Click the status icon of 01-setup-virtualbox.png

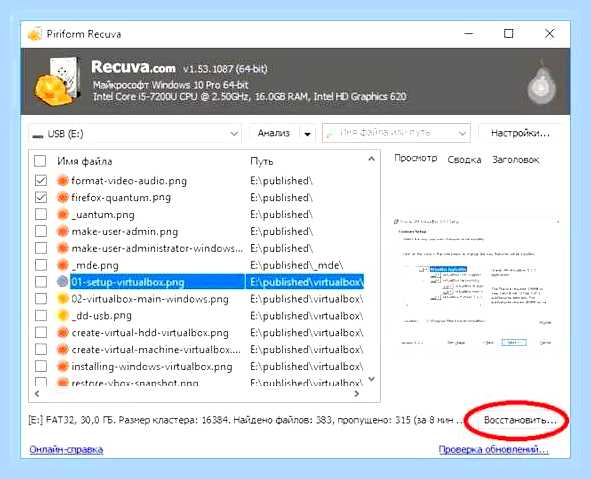point(63,282)
